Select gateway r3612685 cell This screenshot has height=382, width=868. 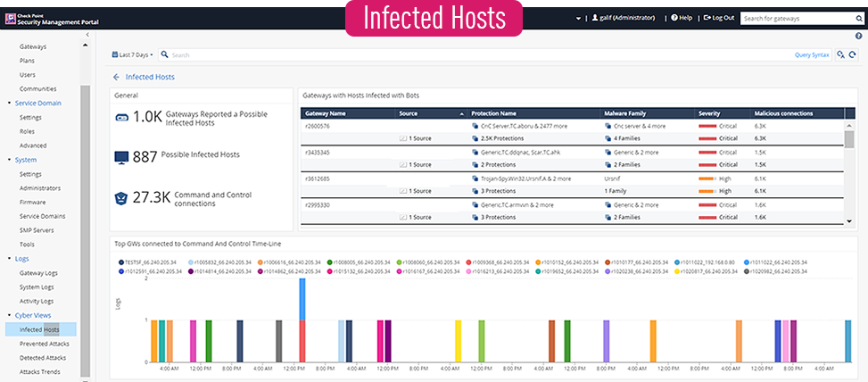click(318, 179)
